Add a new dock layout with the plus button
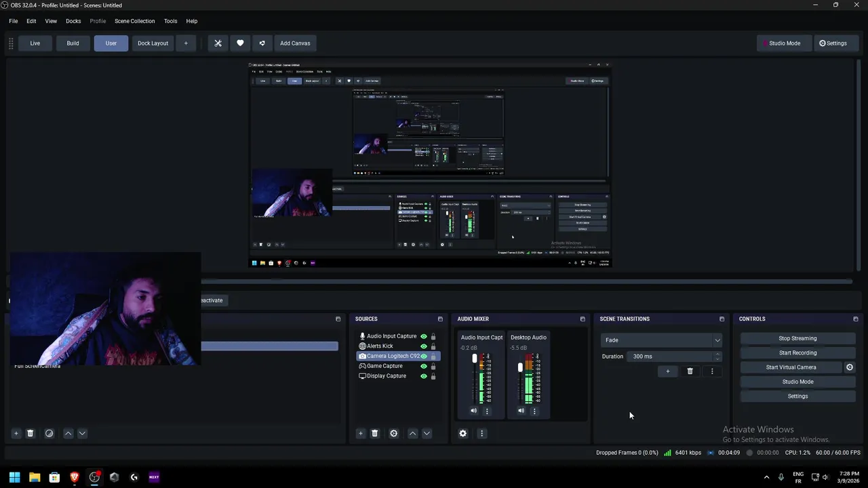The image size is (868, 488). tap(186, 43)
